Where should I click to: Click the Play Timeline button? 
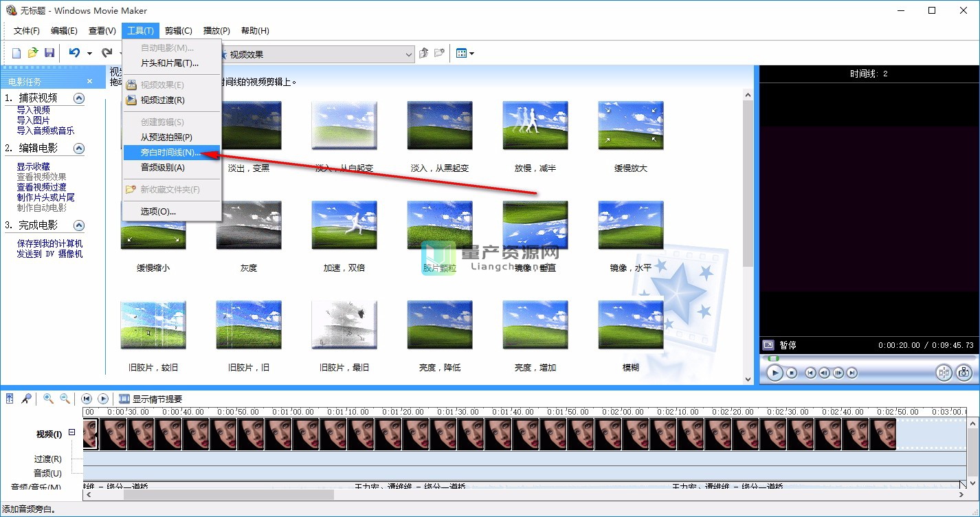(103, 399)
